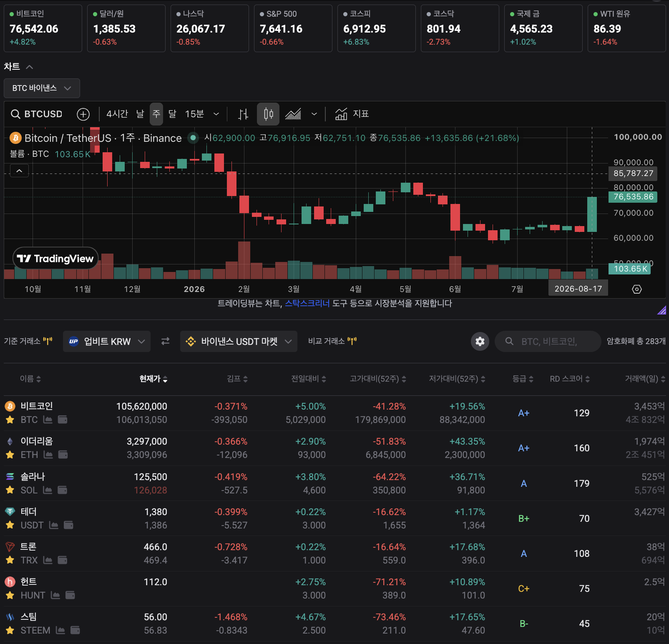Image resolution: width=669 pixels, height=644 pixels.
Task: Open the 비트코인 ticker card
Action: (x=43, y=28)
